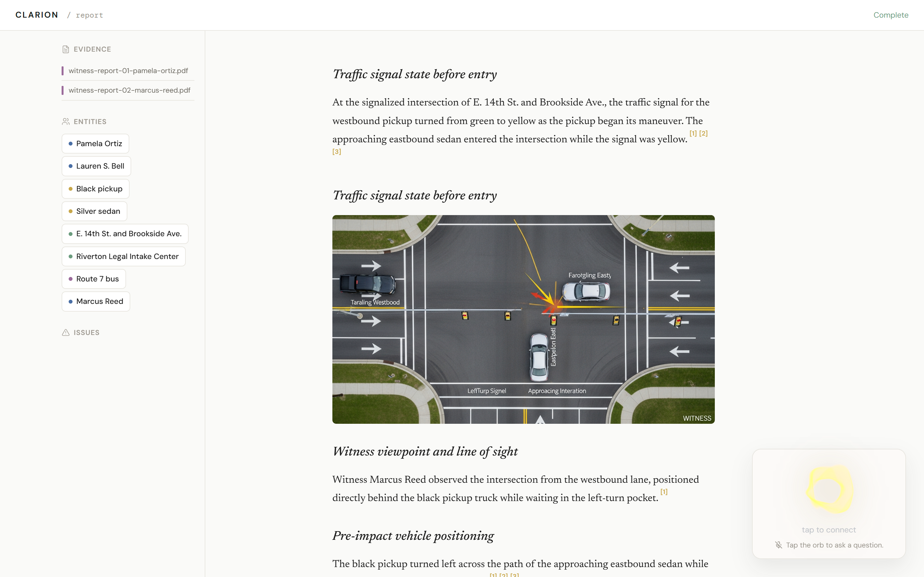Tap the yellow voice orb
The image size is (924, 577).
coord(829,489)
